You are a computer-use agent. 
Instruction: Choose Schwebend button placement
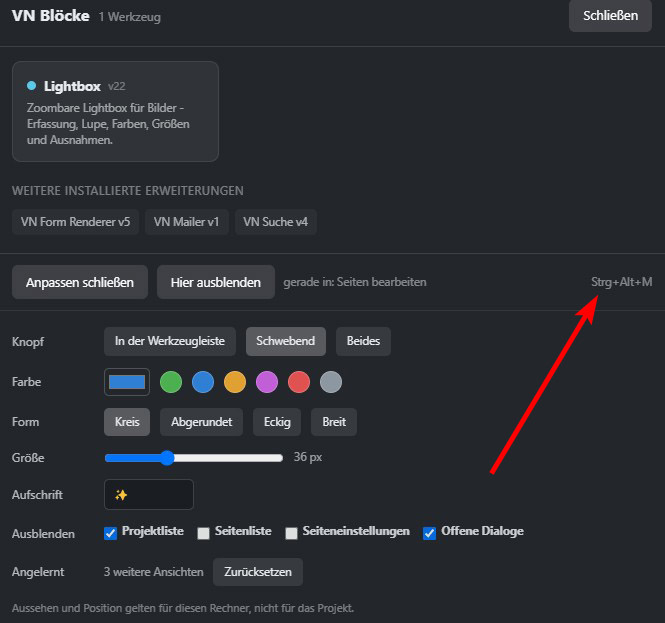pyautogui.click(x=285, y=341)
